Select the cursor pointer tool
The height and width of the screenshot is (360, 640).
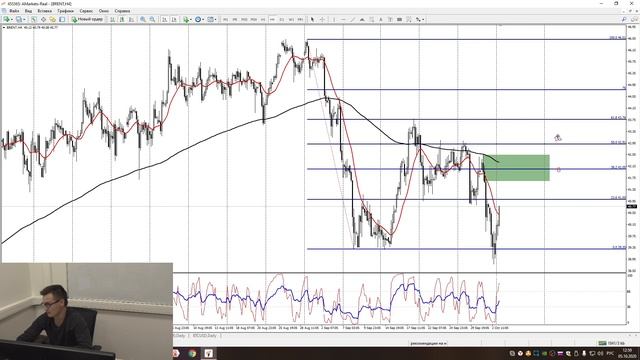pos(312,19)
